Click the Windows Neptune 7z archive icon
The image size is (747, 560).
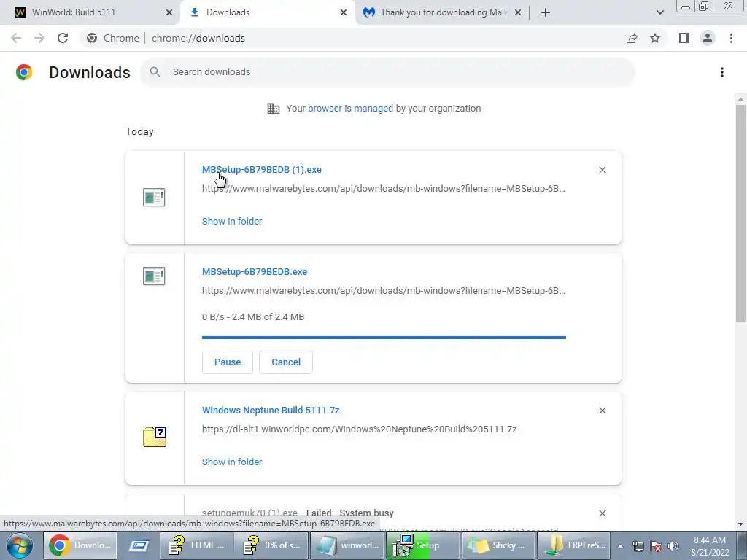(x=155, y=437)
